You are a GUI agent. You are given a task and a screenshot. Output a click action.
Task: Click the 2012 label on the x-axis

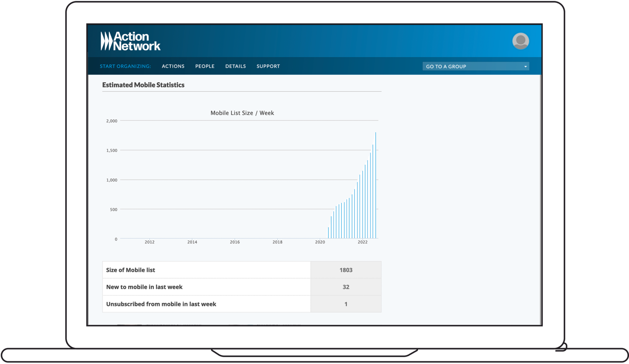coord(149,242)
